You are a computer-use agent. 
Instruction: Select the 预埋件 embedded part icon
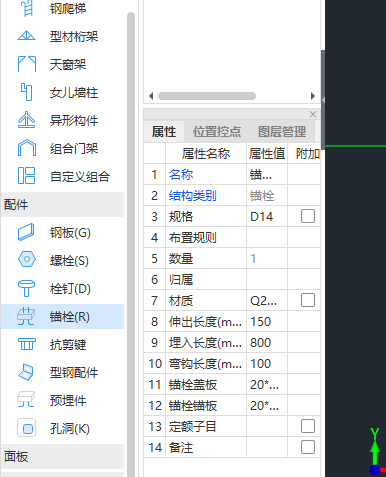tap(27, 400)
